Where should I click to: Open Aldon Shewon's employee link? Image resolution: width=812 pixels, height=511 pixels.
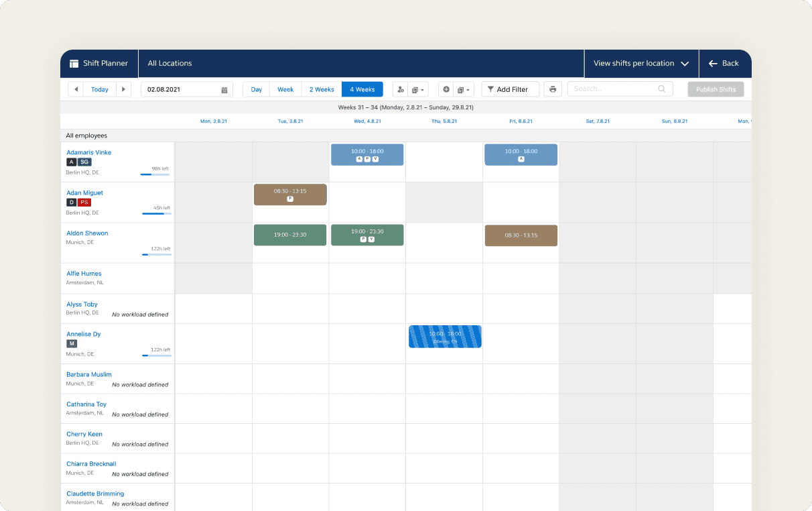click(87, 233)
